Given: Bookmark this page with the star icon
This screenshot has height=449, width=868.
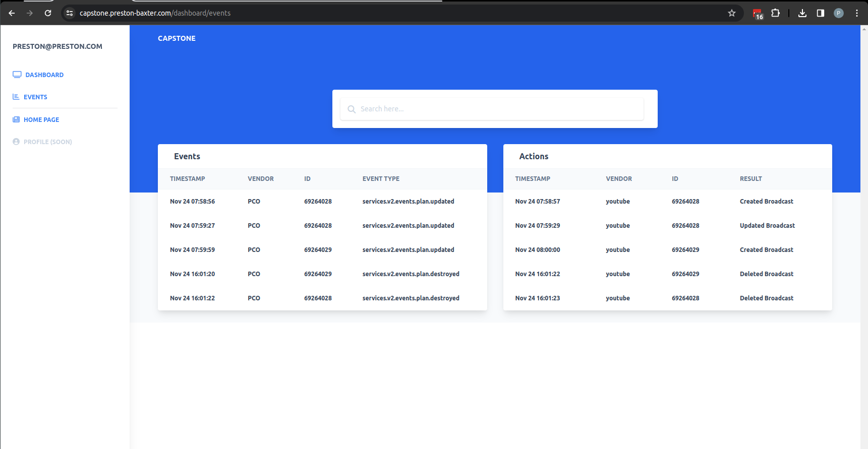Looking at the screenshot, I should [x=732, y=13].
